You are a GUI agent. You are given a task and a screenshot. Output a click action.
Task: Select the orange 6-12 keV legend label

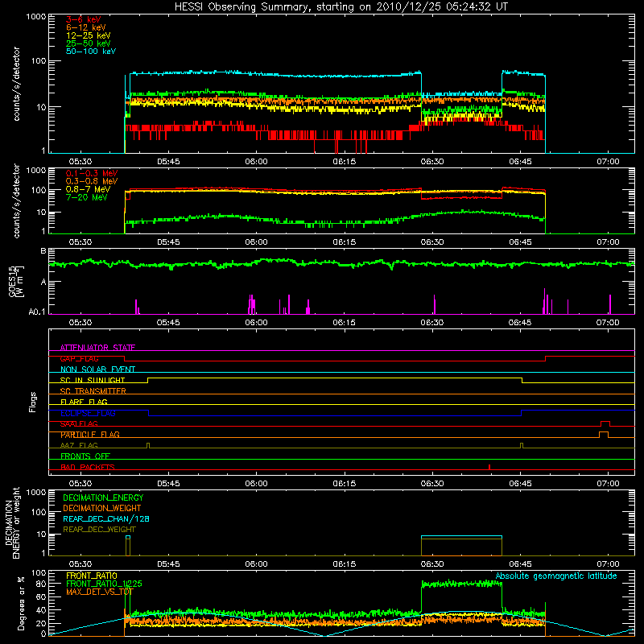(86, 27)
